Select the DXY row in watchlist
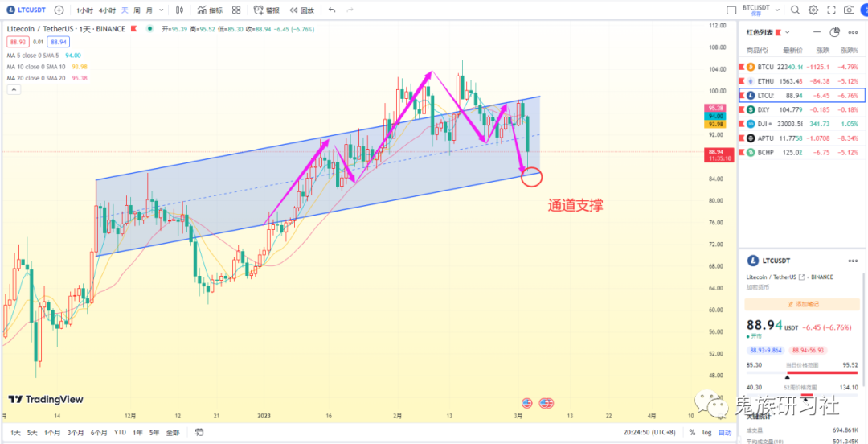This screenshot has width=868, height=444. pyautogui.click(x=801, y=109)
